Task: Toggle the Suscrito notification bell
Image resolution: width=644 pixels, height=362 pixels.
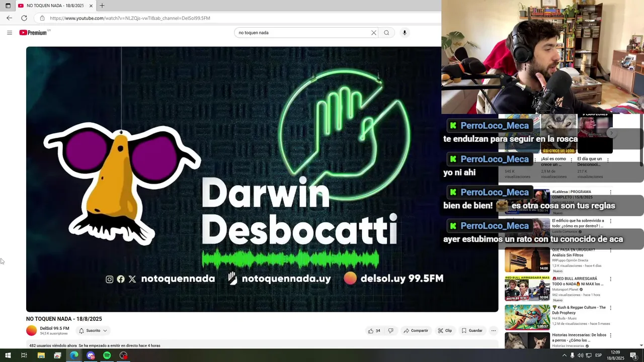Action: (x=82, y=331)
